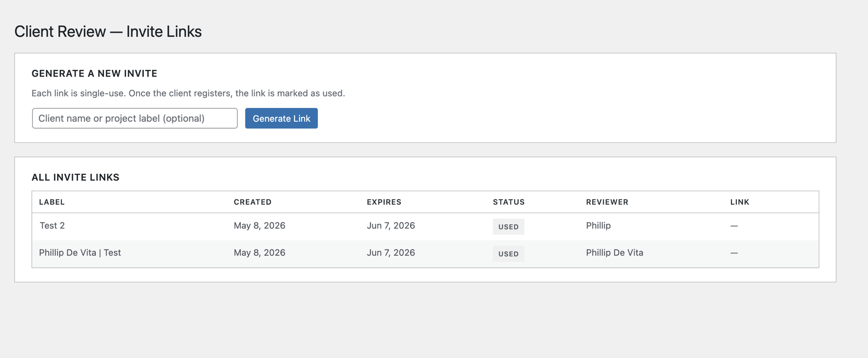Select the LABEL column header
This screenshot has height=358, width=868.
(52, 202)
